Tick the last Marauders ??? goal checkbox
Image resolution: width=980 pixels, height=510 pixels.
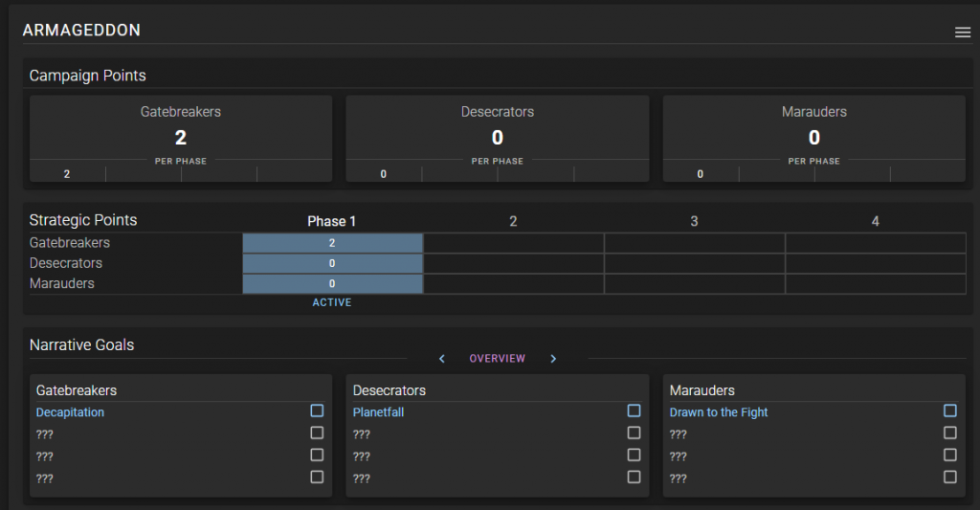949,477
